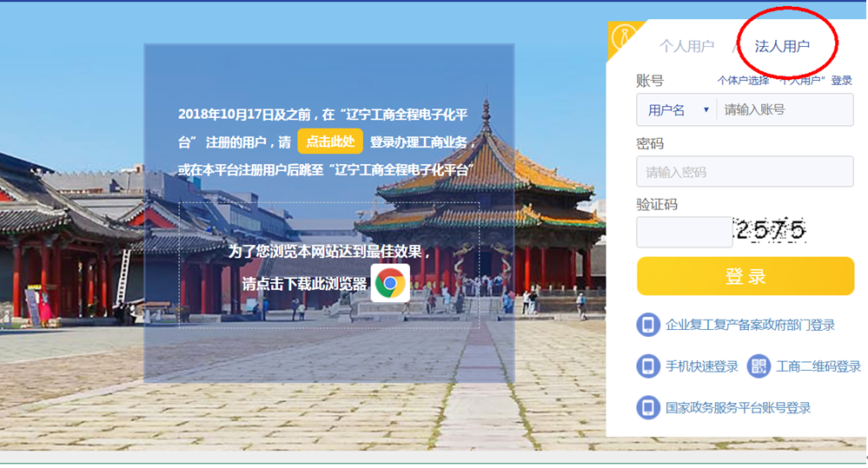Click the 验证码 captcha input box
This screenshot has width=868, height=468.
tap(684, 232)
